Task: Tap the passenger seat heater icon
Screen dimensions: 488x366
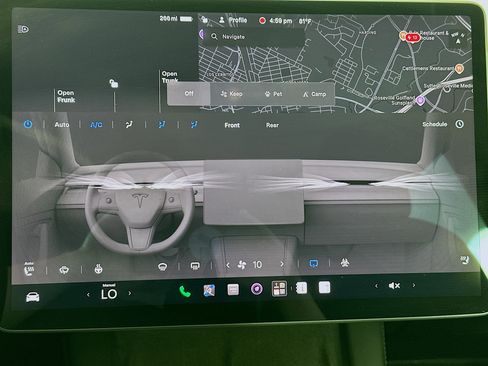Action: (464, 260)
